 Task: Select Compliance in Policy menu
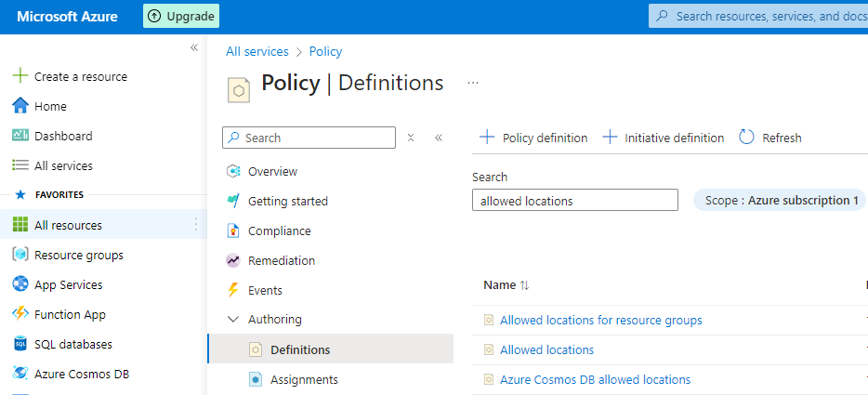click(279, 230)
